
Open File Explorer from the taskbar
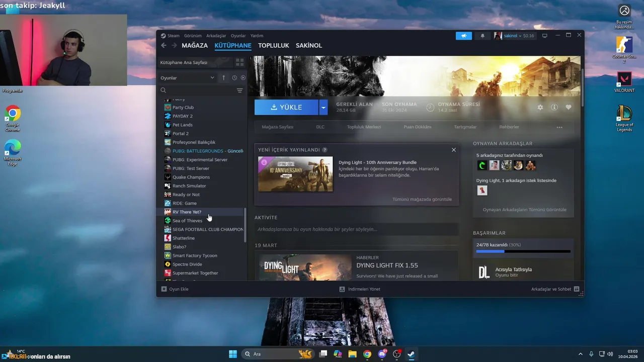pyautogui.click(x=353, y=354)
